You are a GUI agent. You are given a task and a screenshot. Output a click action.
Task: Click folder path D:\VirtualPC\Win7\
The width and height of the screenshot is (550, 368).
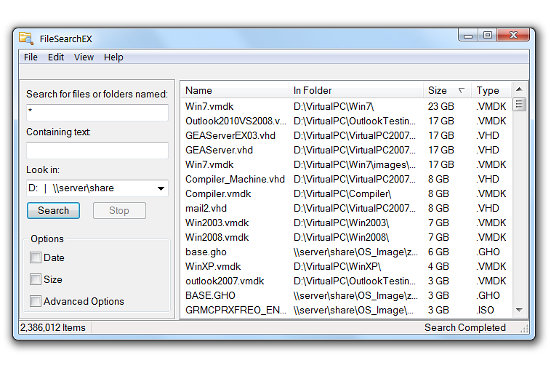click(334, 106)
